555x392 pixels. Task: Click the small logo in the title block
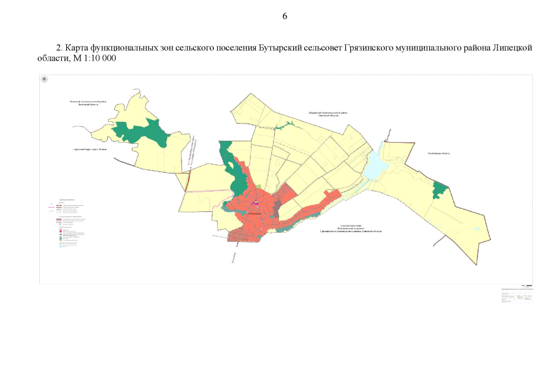point(521,297)
